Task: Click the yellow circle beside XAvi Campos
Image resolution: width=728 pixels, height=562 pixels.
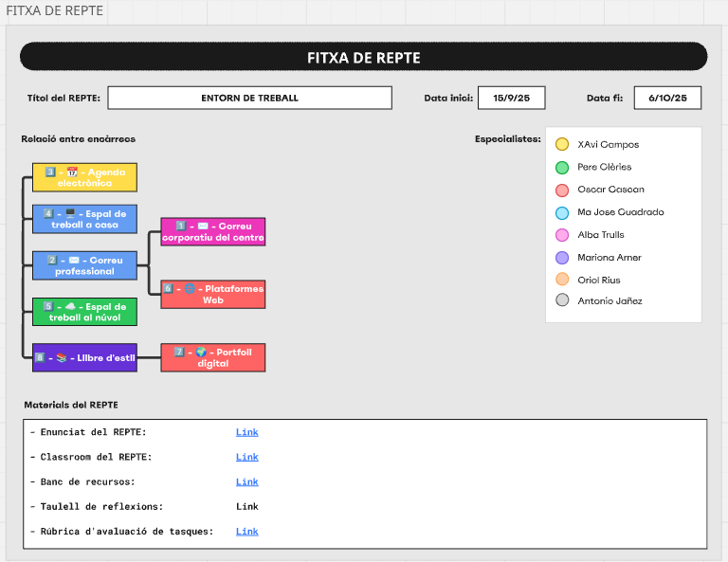Action: click(562, 145)
